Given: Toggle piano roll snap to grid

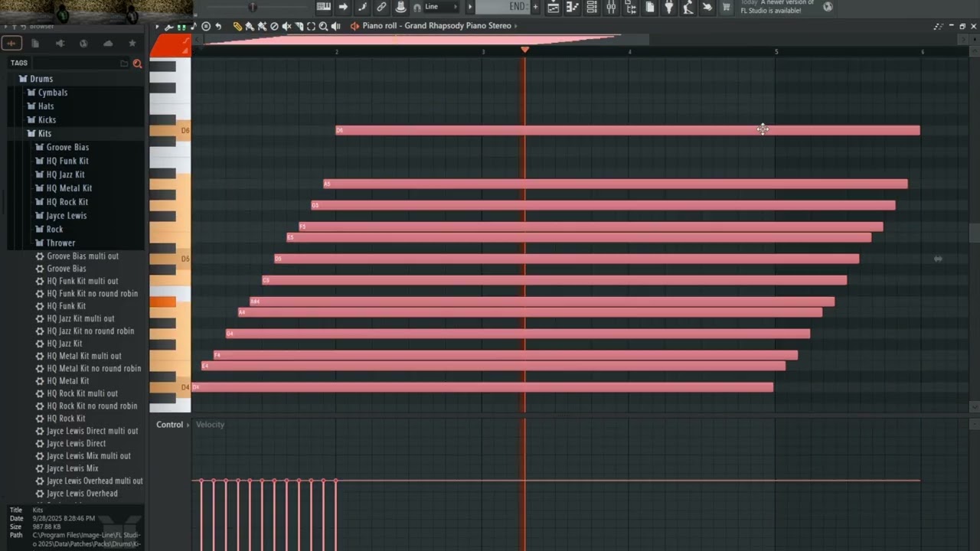Looking at the screenshot, I should click(181, 26).
